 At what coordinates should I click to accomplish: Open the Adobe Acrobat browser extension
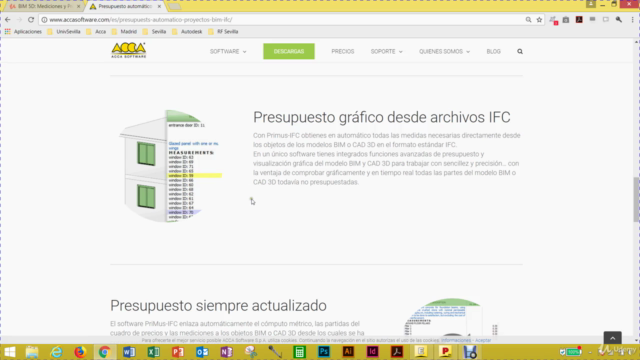coord(579,20)
